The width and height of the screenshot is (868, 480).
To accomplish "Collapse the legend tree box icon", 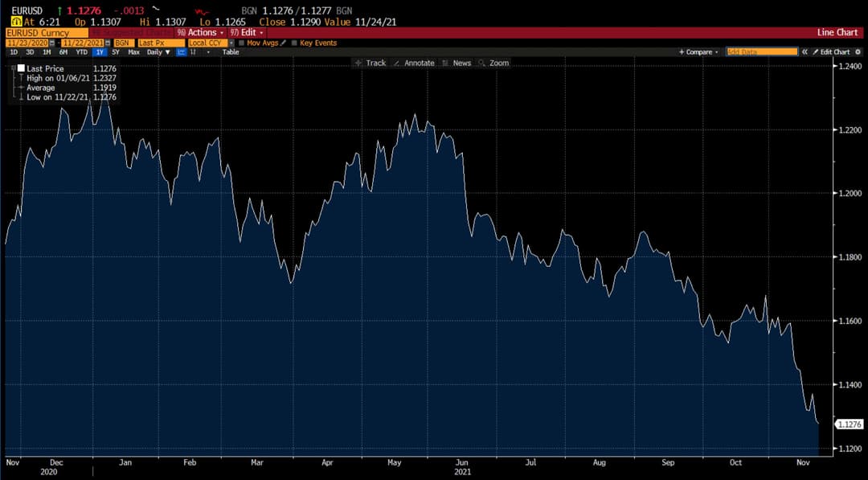I will pyautogui.click(x=14, y=68).
